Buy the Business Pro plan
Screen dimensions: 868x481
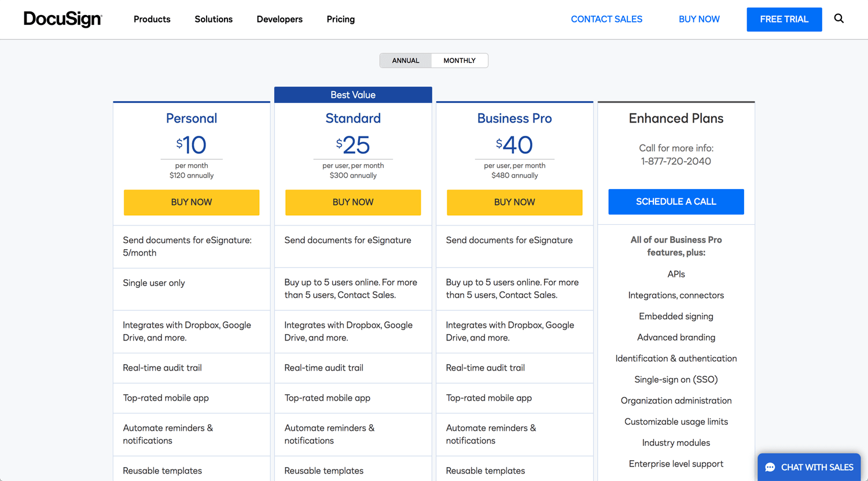point(514,202)
